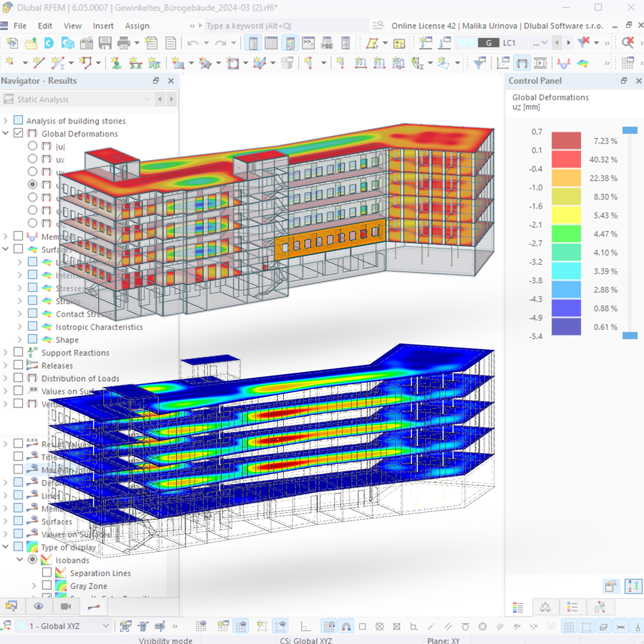The image size is (644, 644).
Task: Click the red 7.23 % color swatch
Action: pos(565,140)
